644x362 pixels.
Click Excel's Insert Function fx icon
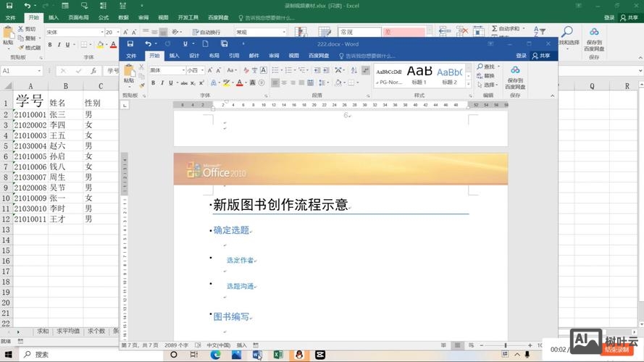coord(93,71)
